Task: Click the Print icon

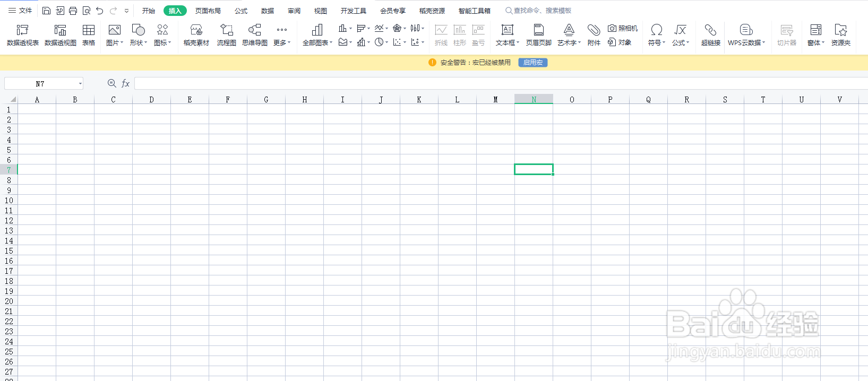Action: (x=73, y=11)
